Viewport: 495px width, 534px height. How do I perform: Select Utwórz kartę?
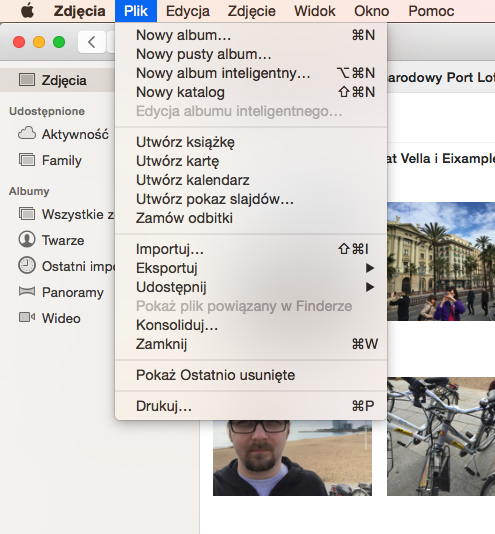click(x=251, y=161)
